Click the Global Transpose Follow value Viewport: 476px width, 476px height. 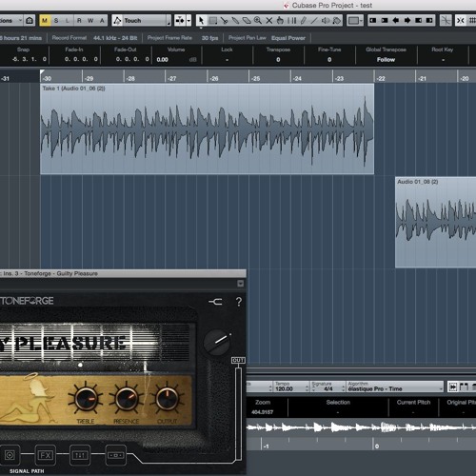coord(386,60)
